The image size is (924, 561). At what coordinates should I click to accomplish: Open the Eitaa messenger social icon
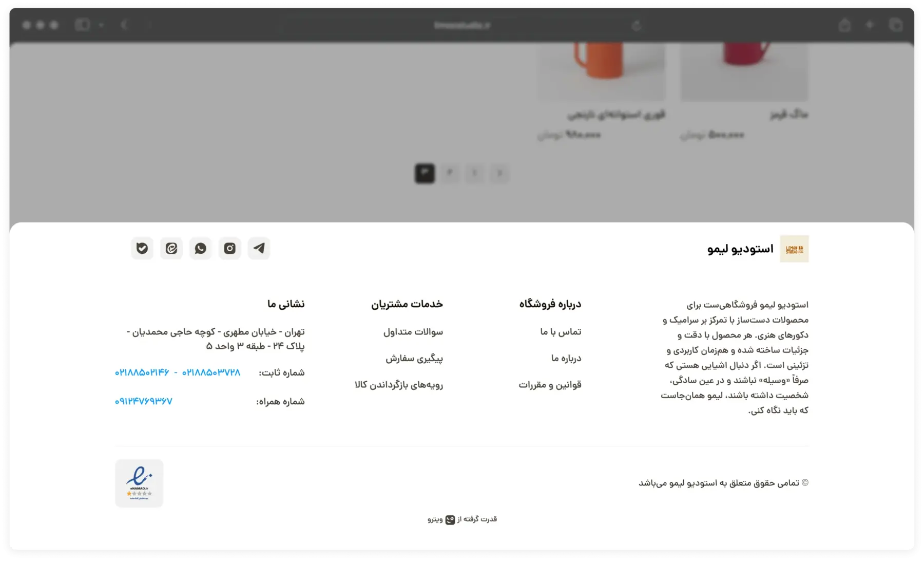pyautogui.click(x=171, y=249)
